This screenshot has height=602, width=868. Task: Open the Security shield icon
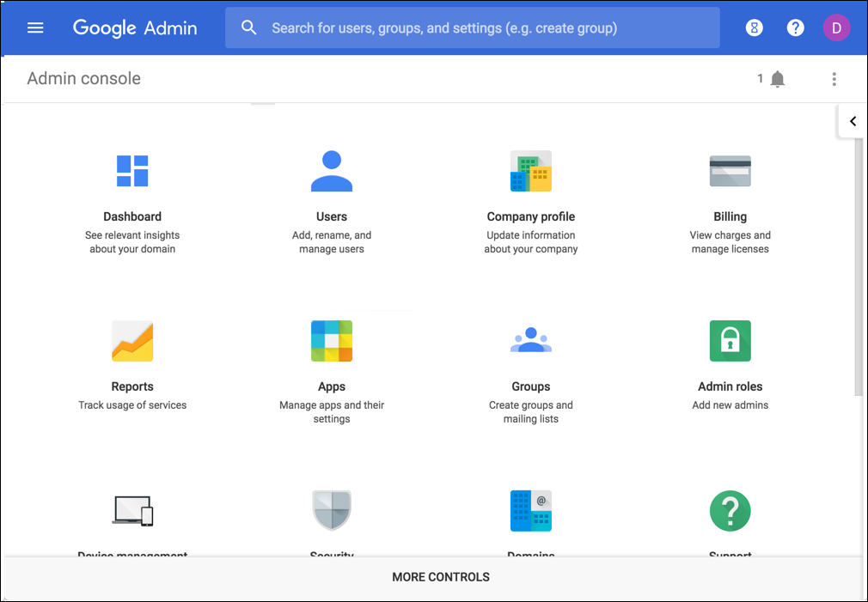tap(332, 511)
